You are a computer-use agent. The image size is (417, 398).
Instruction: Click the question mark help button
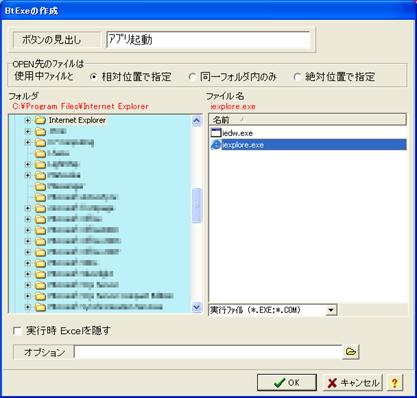click(395, 382)
